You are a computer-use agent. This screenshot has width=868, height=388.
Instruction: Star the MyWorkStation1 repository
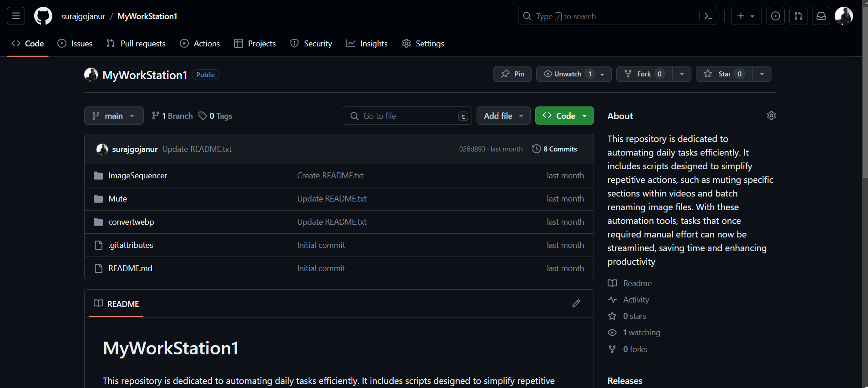724,74
